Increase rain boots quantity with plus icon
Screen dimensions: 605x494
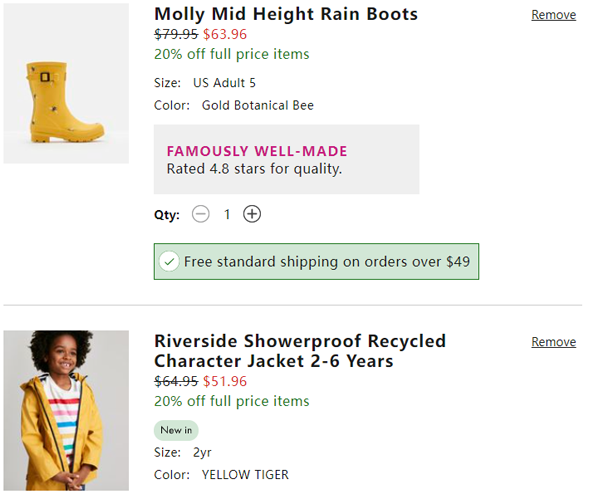(252, 214)
